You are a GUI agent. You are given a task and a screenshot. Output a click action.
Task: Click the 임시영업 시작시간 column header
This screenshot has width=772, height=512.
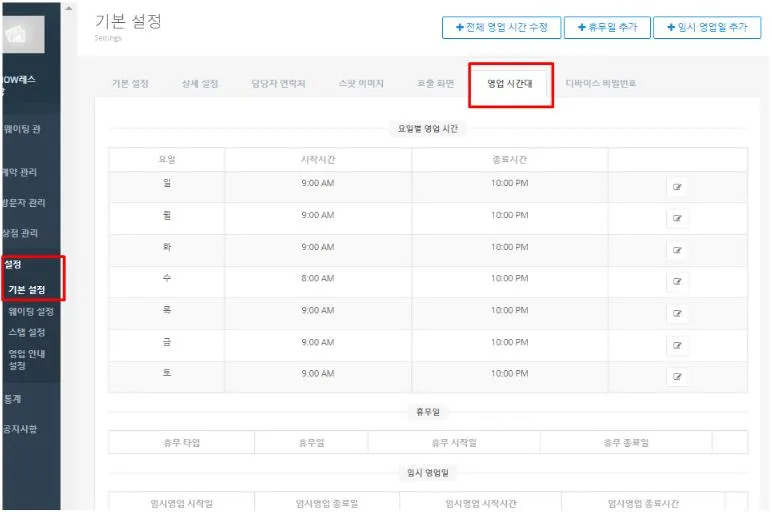(481, 504)
